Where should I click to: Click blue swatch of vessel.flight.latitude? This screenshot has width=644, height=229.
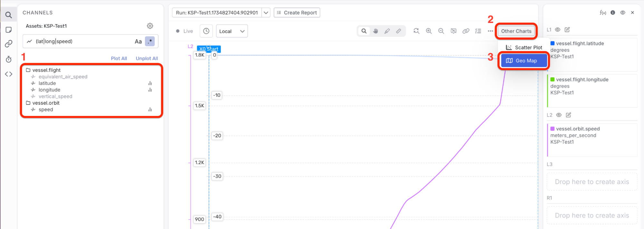[553, 43]
